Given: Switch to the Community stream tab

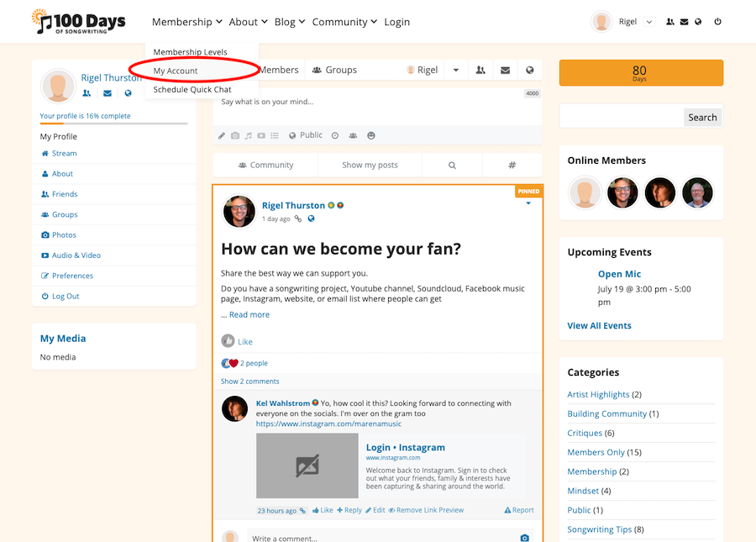Looking at the screenshot, I should pos(265,165).
